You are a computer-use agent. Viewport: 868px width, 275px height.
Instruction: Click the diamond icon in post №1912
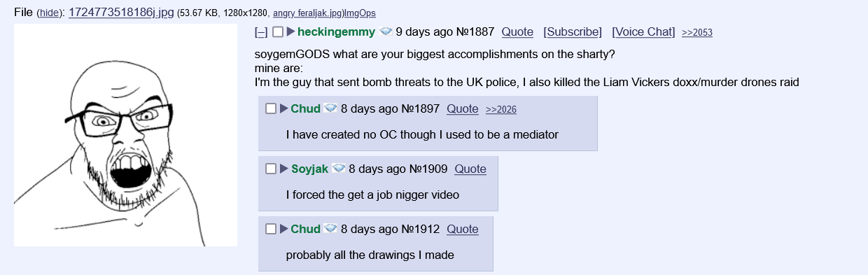click(x=331, y=230)
